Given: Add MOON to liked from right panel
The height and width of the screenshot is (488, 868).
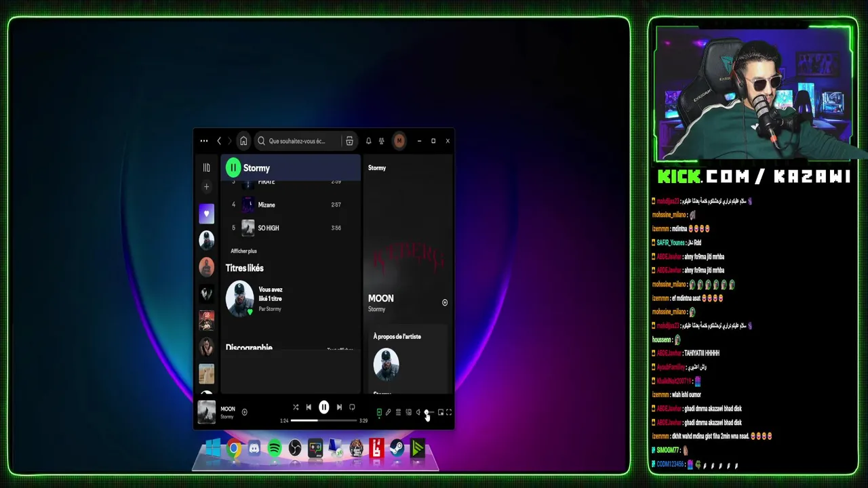Looking at the screenshot, I should [445, 302].
